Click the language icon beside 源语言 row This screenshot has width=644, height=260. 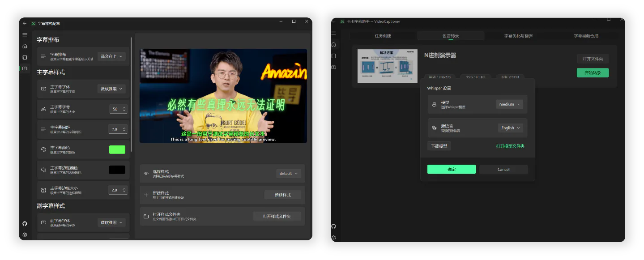pos(434,128)
